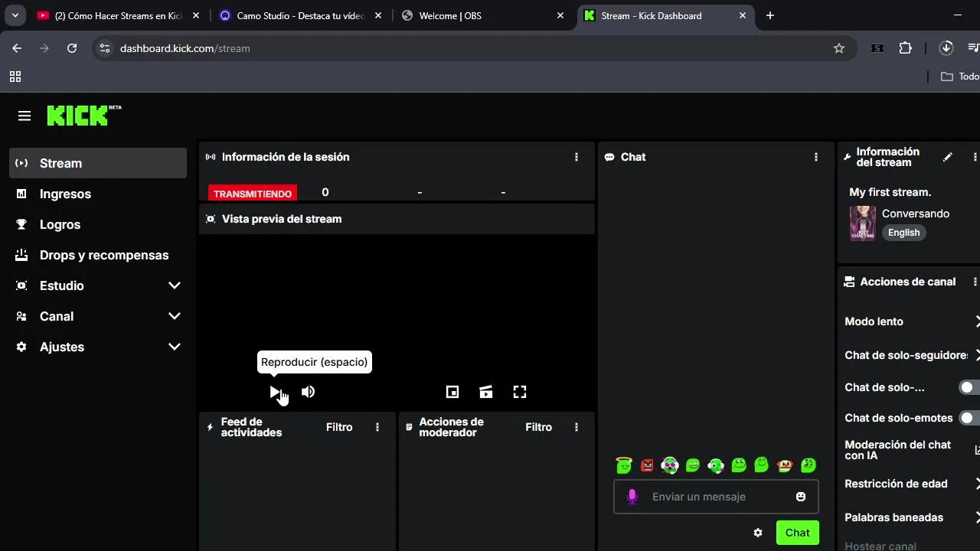Open the browser extensions puzzle icon
The height and width of the screenshot is (551, 980).
point(906,48)
